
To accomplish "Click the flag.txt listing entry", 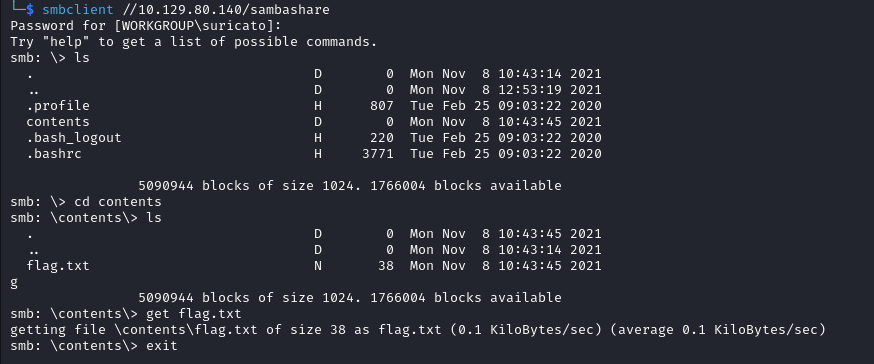I will click(x=58, y=266).
